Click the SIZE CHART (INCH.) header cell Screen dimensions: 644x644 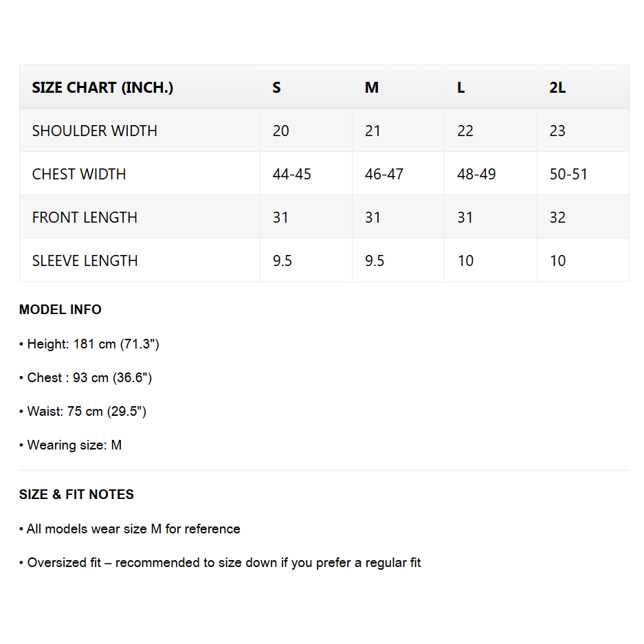tap(102, 87)
